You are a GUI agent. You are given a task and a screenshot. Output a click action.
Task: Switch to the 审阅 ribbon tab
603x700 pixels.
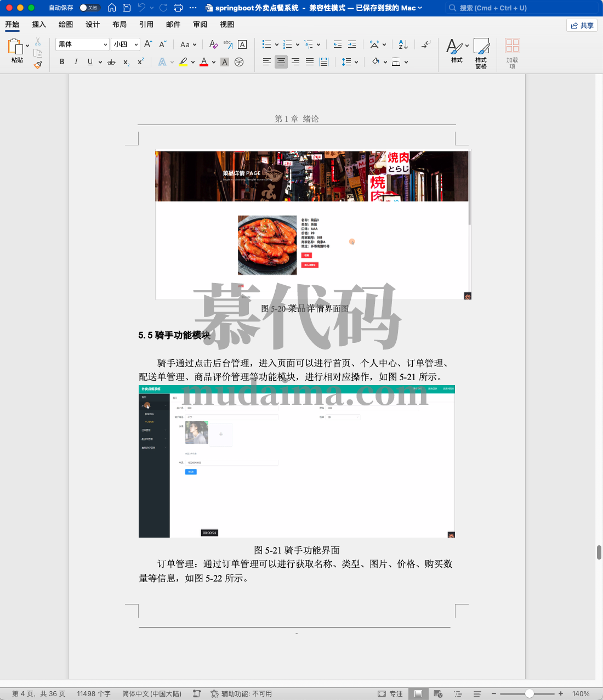click(200, 25)
